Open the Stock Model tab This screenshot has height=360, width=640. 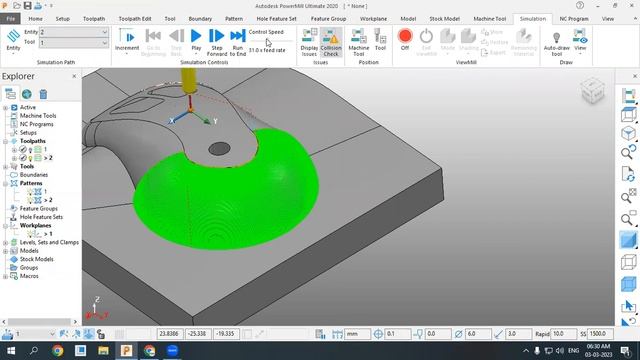click(444, 19)
